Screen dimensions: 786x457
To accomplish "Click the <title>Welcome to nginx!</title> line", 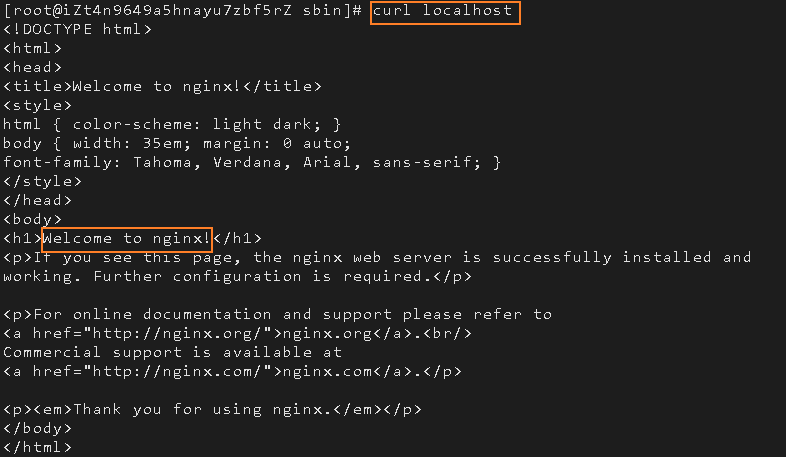I will pyautogui.click(x=162, y=86).
